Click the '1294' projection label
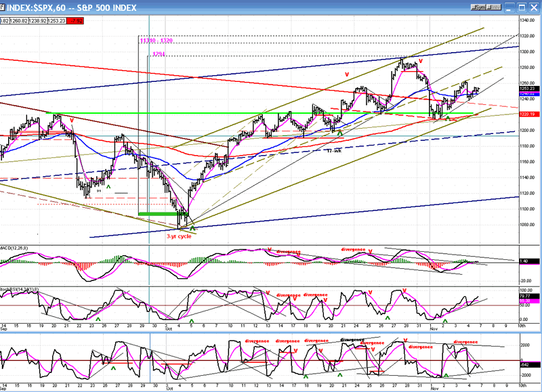The image size is (542, 392). [x=159, y=54]
